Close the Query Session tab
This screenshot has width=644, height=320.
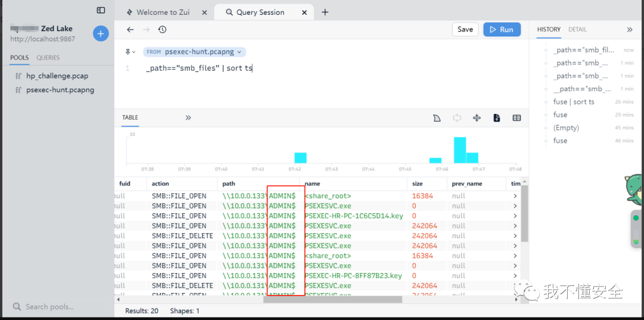304,13
